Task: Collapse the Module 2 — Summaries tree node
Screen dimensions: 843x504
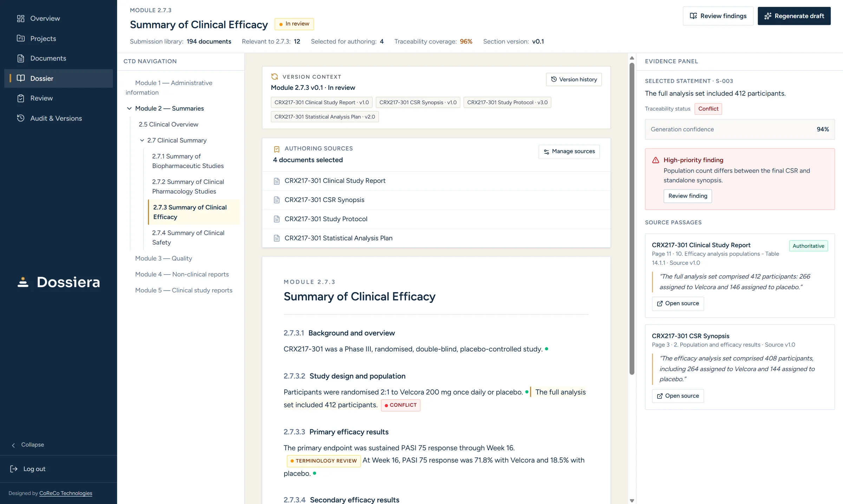Action: click(x=129, y=108)
